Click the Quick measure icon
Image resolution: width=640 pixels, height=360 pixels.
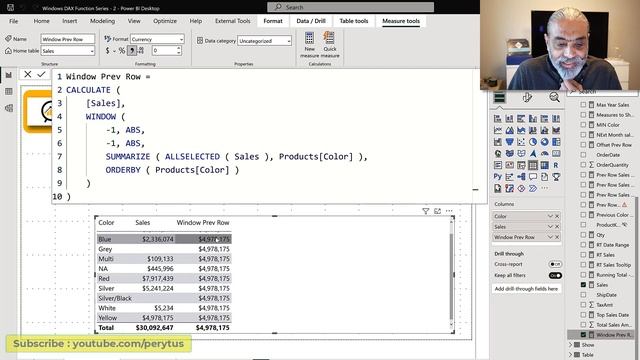click(x=329, y=39)
